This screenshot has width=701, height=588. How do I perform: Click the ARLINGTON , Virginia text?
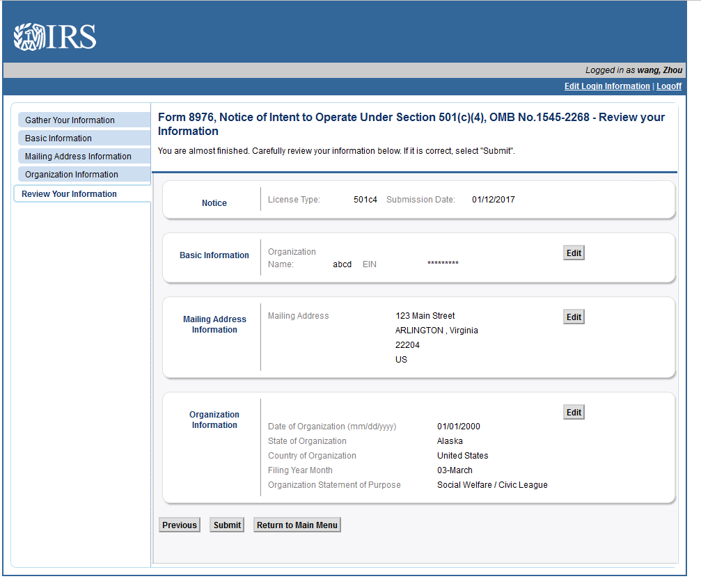click(x=436, y=331)
